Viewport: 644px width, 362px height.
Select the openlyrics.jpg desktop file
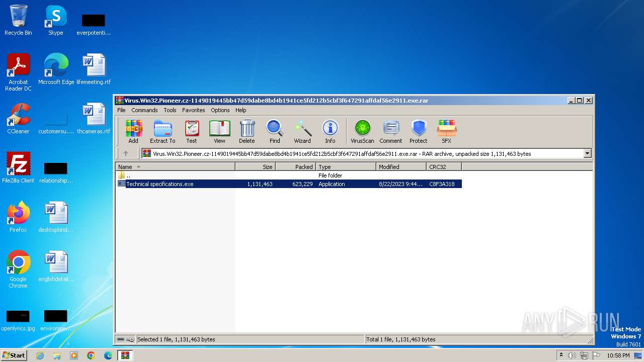pyautogui.click(x=18, y=321)
